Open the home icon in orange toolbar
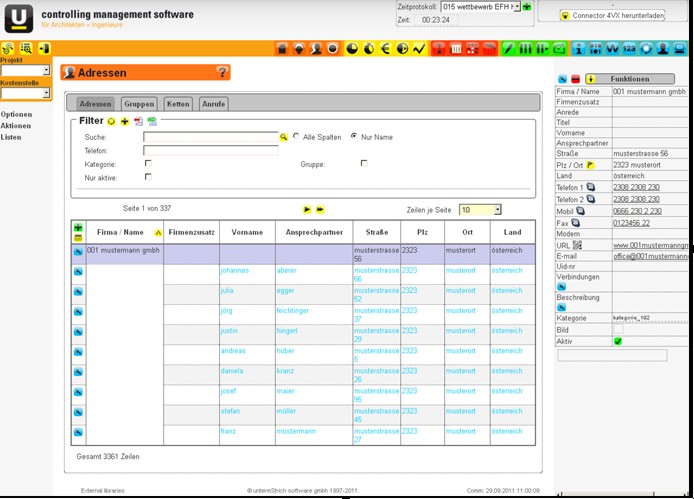The height and width of the screenshot is (499, 694). coord(282,48)
